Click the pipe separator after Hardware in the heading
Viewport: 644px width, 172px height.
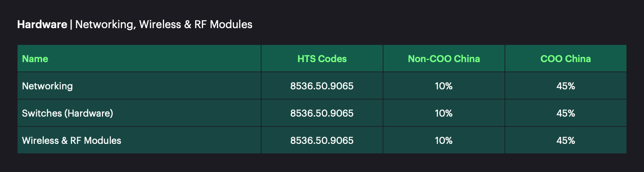[x=71, y=25]
